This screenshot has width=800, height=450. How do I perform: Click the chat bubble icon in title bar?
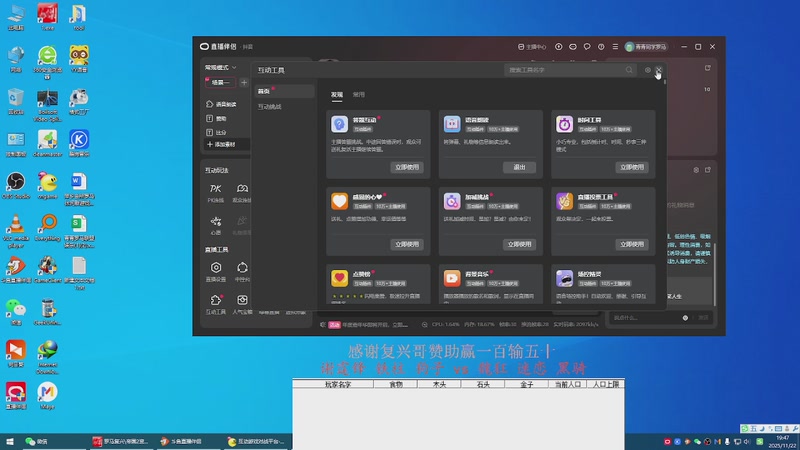click(587, 46)
